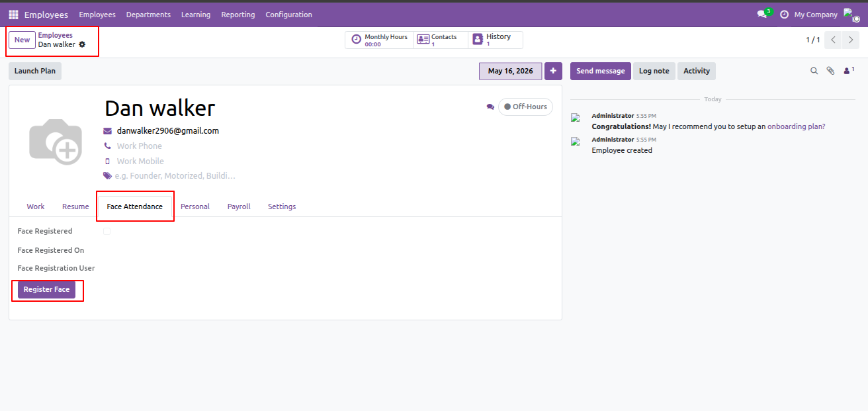This screenshot has width=868, height=411.
Task: Open the Learning menu
Action: (196, 15)
